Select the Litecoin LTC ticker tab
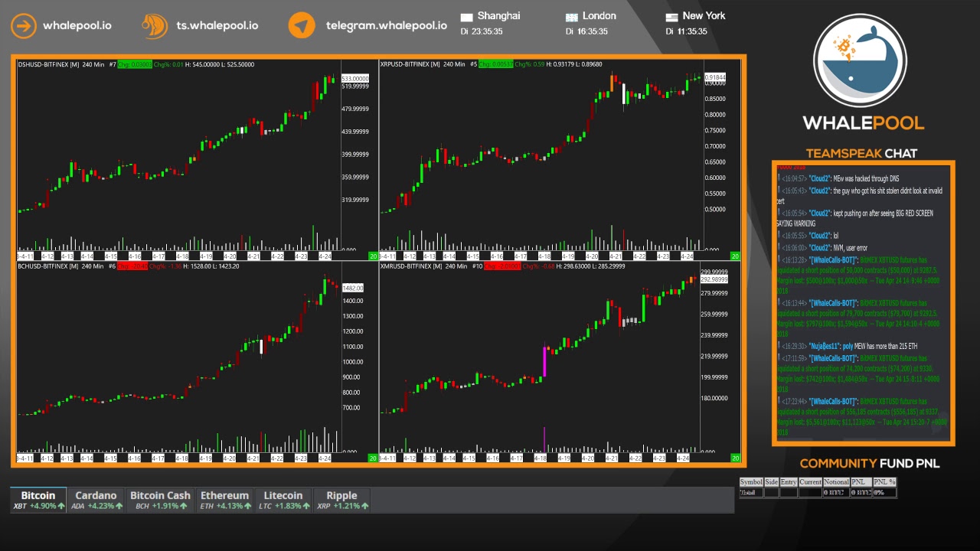The height and width of the screenshot is (551, 980). pyautogui.click(x=283, y=500)
